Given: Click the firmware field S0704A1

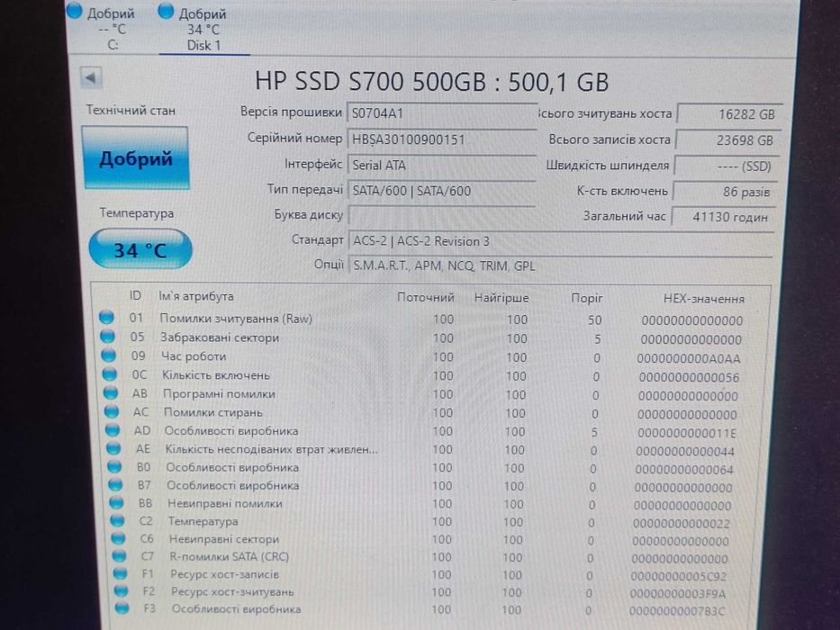Looking at the screenshot, I should click(x=442, y=114).
